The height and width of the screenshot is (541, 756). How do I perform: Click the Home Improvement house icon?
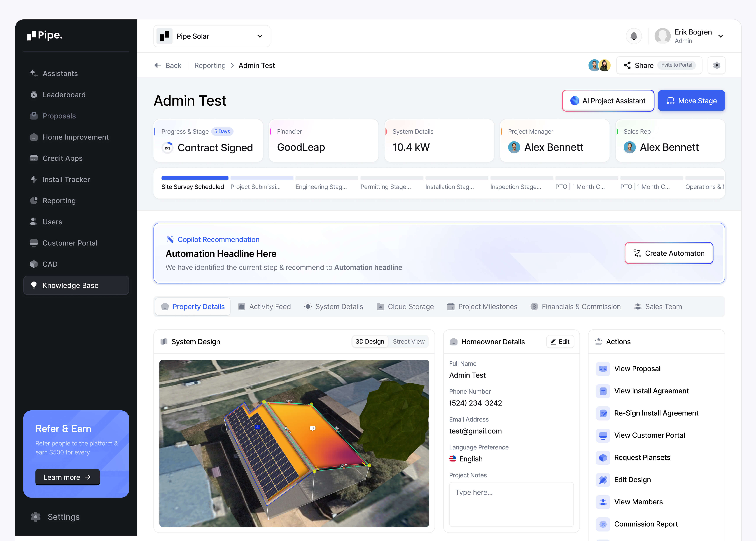point(34,137)
